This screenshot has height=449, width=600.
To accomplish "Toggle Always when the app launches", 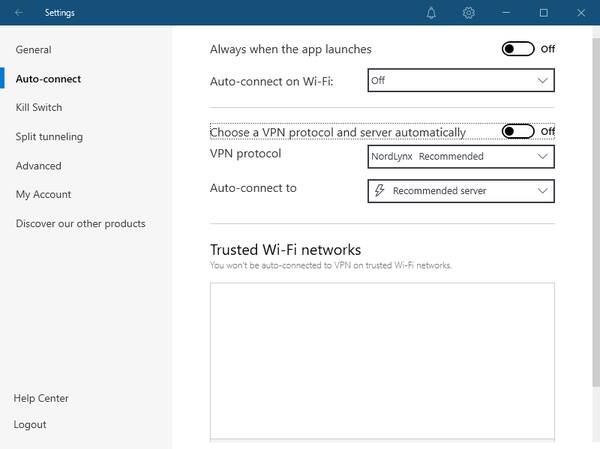I will click(x=518, y=49).
